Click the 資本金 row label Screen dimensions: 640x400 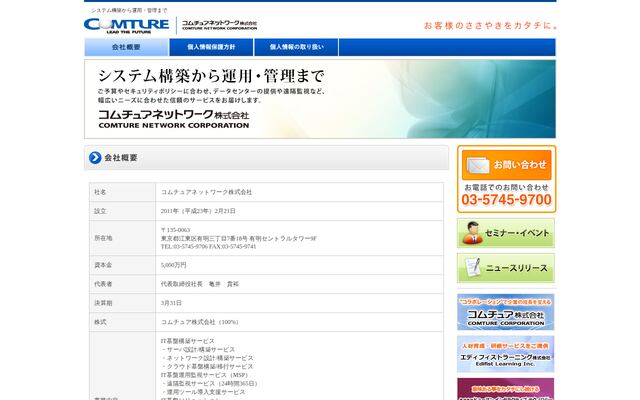pyautogui.click(x=103, y=265)
